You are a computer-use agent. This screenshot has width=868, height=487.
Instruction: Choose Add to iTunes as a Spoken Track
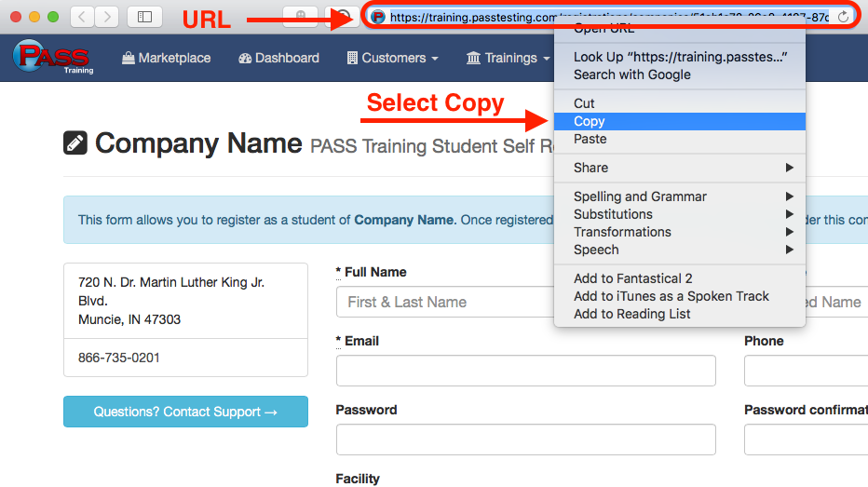pyautogui.click(x=680, y=296)
